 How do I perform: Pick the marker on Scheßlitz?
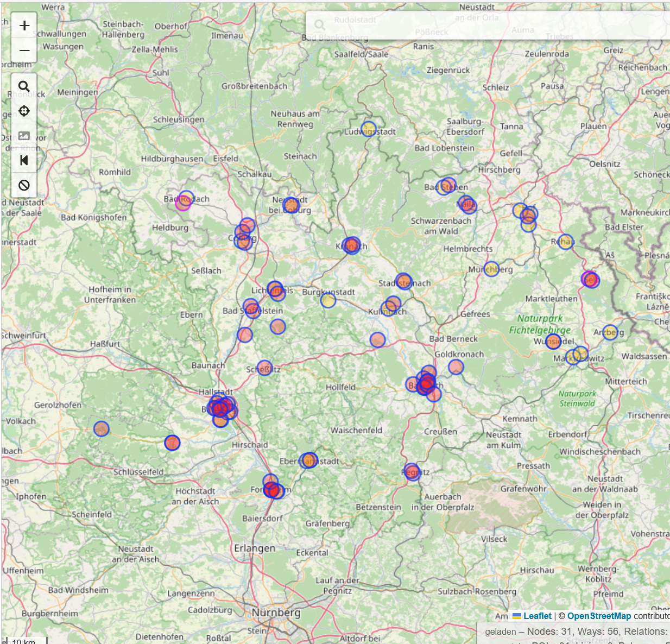[264, 368]
